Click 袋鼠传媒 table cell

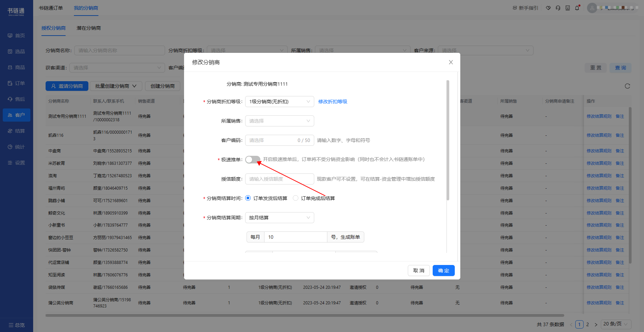coord(57,287)
